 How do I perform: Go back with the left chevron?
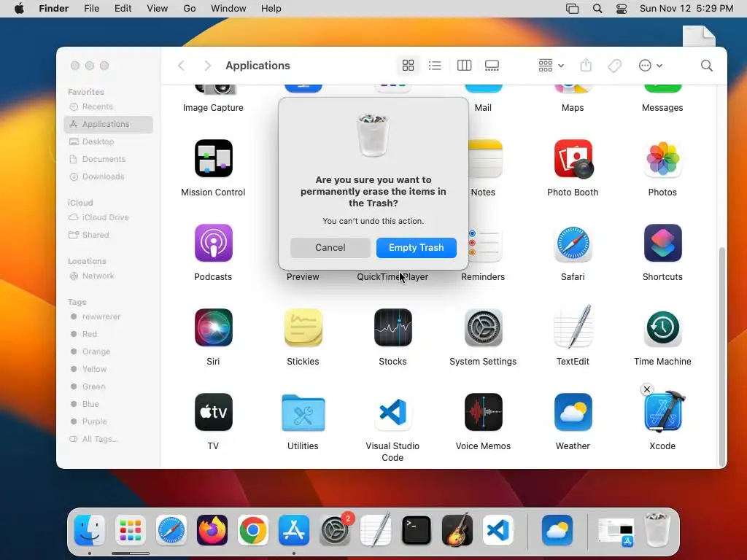pyautogui.click(x=181, y=65)
